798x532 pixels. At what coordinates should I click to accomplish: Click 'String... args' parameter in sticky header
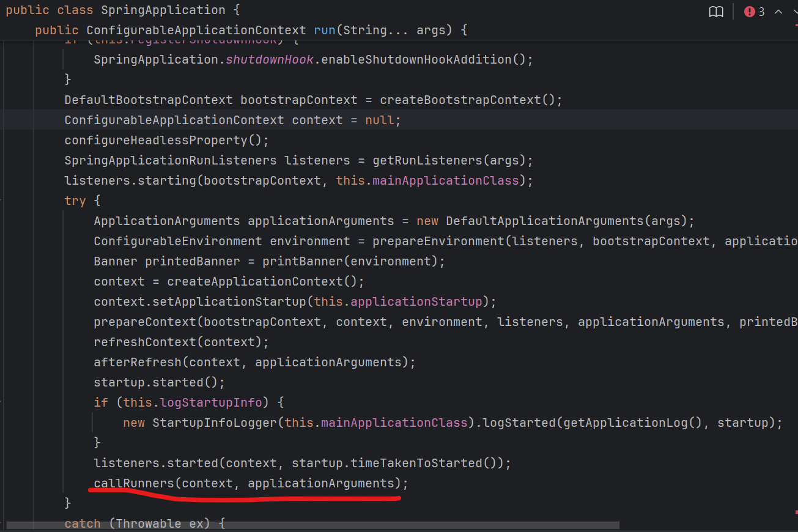pyautogui.click(x=394, y=30)
